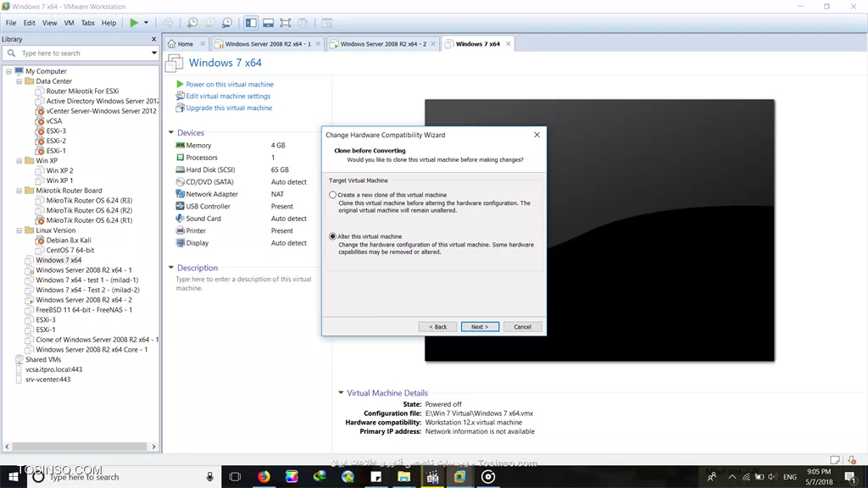
Task: Click Upgrade this virtual machine link
Action: 229,108
